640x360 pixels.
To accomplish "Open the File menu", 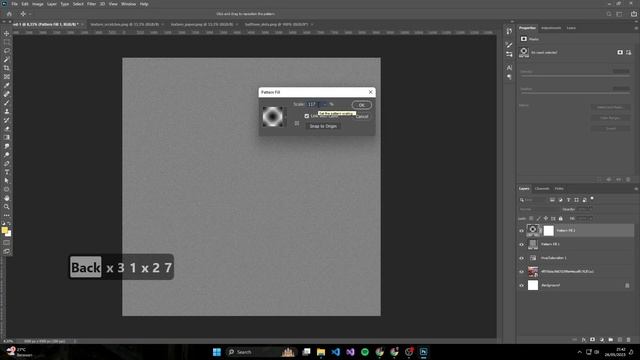I will coord(14,4).
